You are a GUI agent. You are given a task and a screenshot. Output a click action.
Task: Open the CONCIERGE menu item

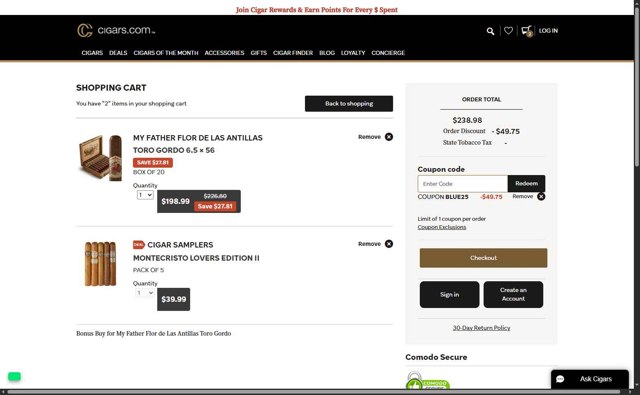(388, 53)
